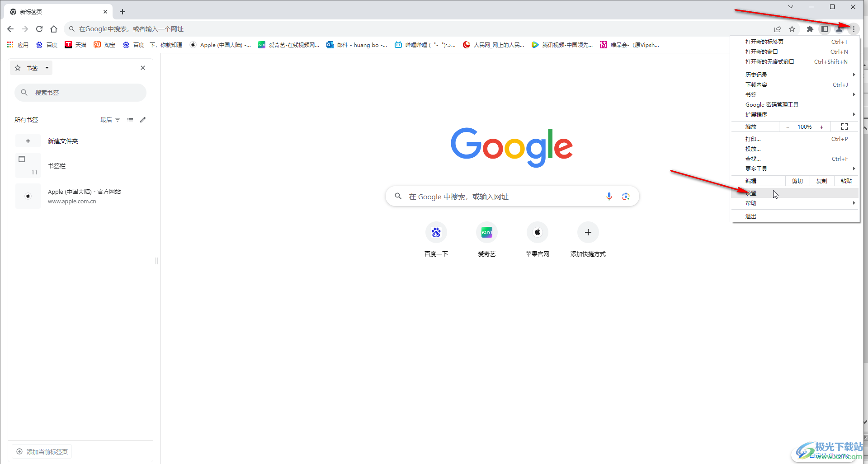Open the 唯品会 bookmark
Screen dimensions: 868x464
630,45
